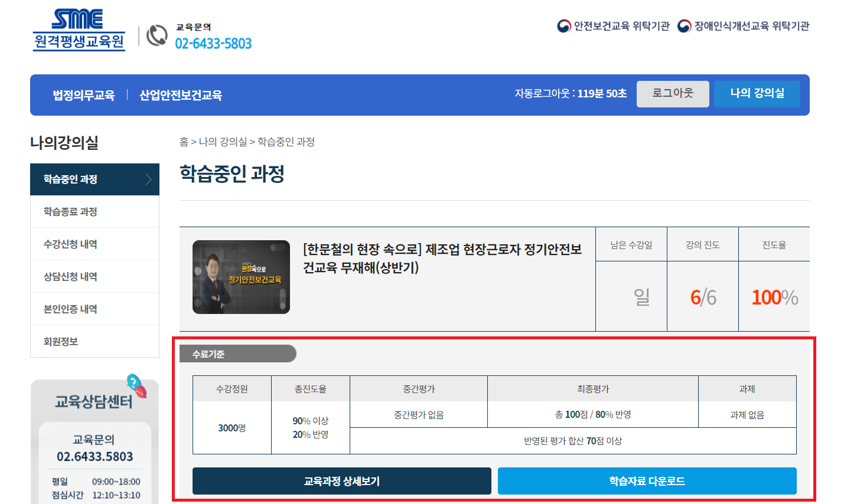Expand the 학습중인 과정 chevron arrow
The width and height of the screenshot is (844, 504).
(149, 179)
